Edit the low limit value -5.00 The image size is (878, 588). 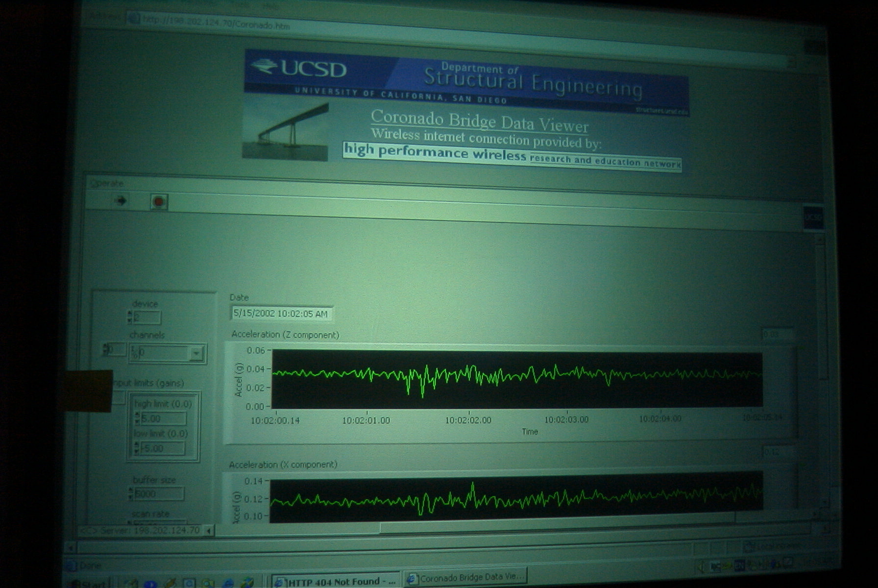coord(163,448)
